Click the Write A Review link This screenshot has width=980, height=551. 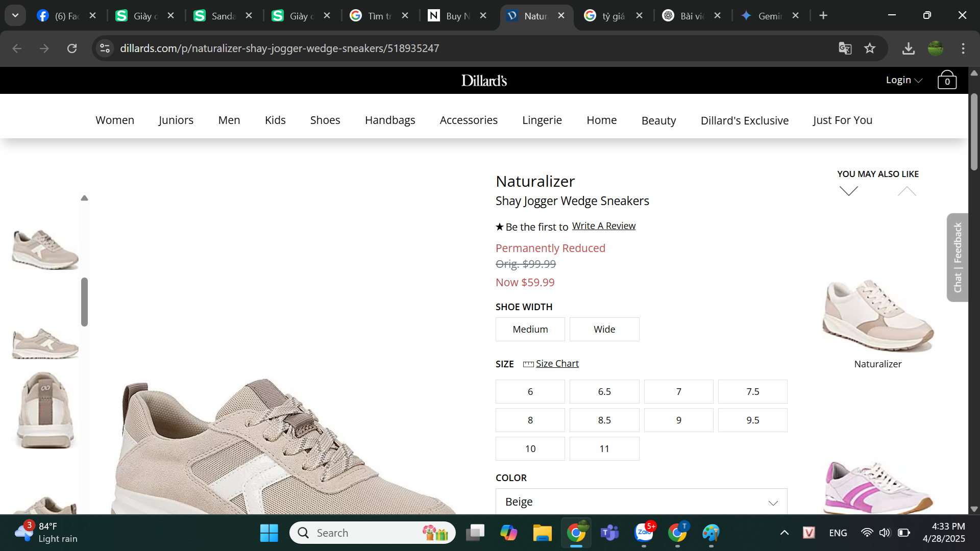[603, 226]
